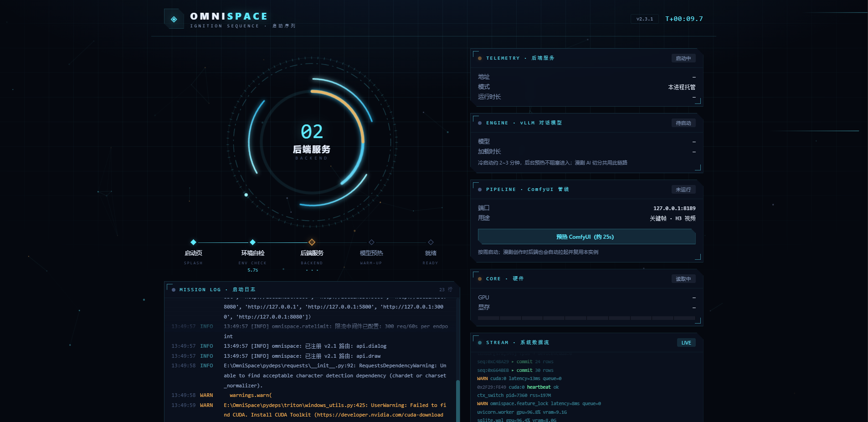868x422 pixels.
Task: Click the 加载时长 load time row label
Action: coord(489,152)
